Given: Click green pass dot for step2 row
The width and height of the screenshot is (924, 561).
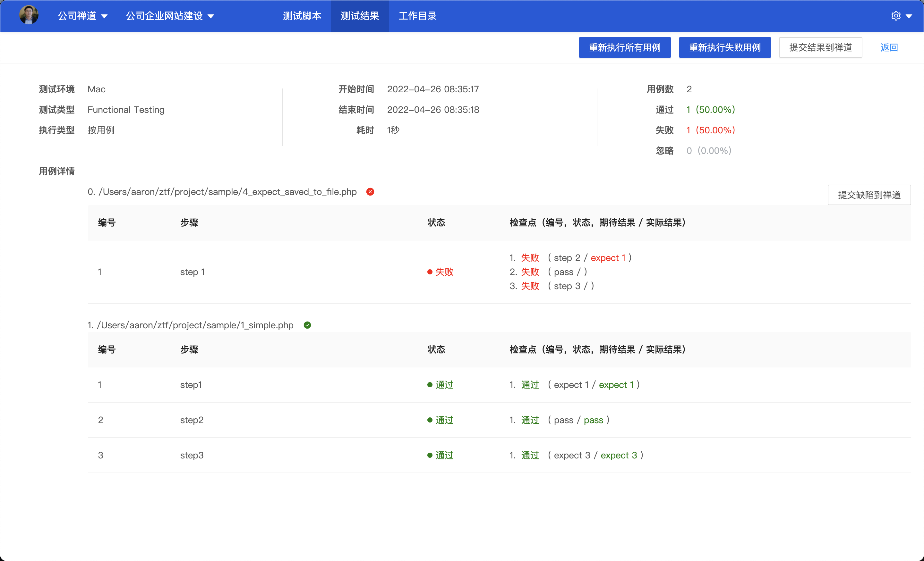Looking at the screenshot, I should pos(430,420).
